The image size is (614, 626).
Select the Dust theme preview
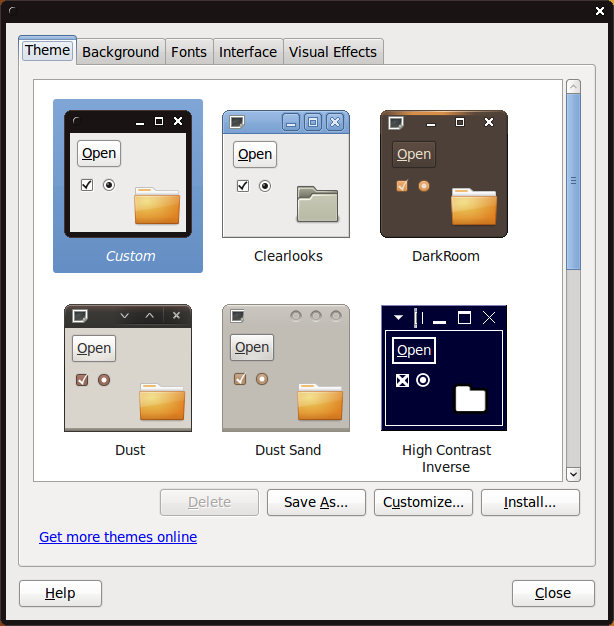coord(128,368)
